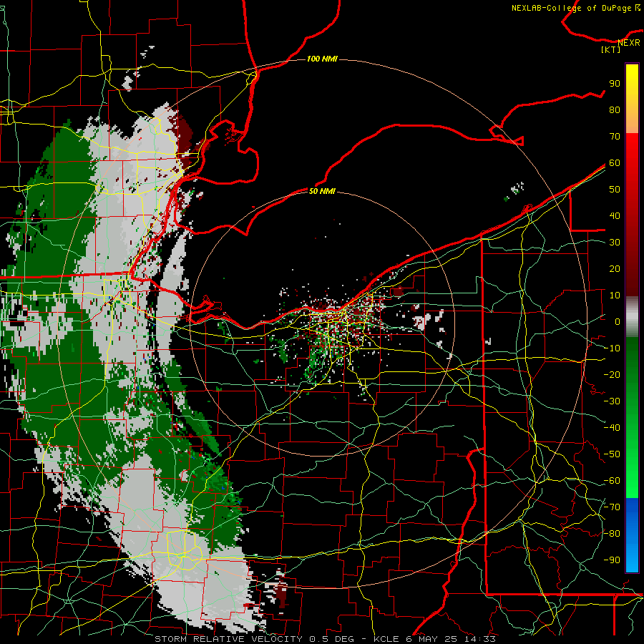Click the -20 scale label
Screen dimensions: 644x644
point(612,374)
